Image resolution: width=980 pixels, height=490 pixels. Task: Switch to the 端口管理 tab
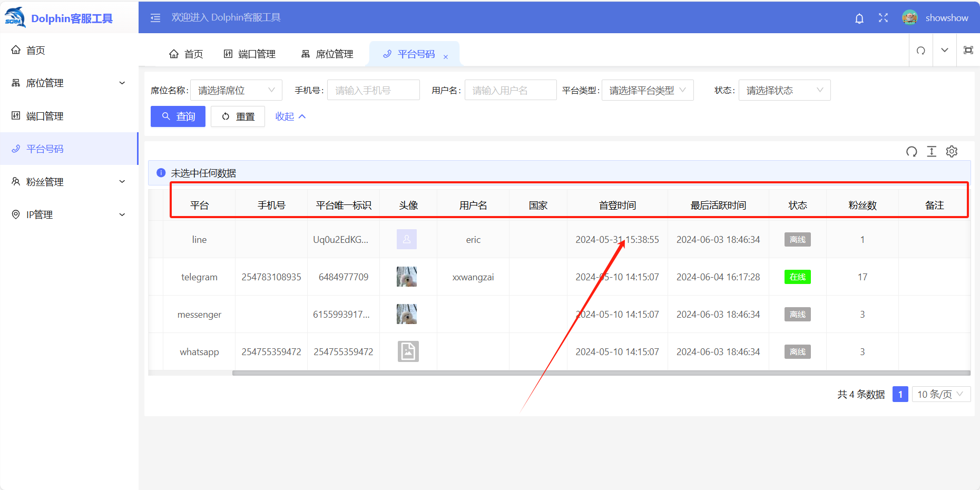250,54
